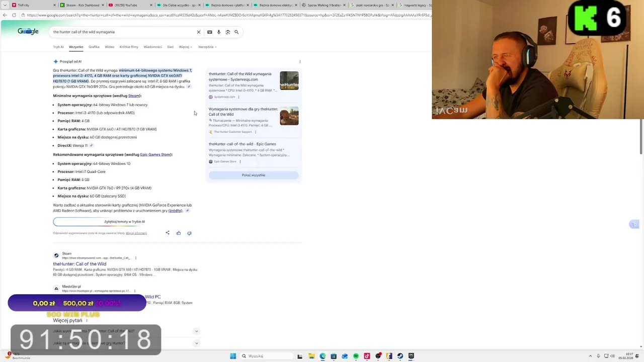Click into the Google search box
The height and width of the screenshot is (362, 644).
click(123, 32)
